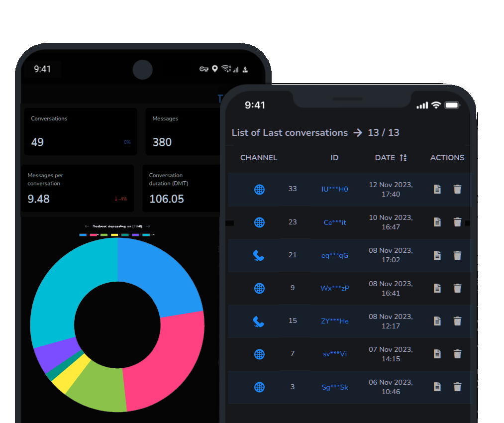
Task: Open the file icon for conversation Sg***Sk
Action: coord(437,387)
